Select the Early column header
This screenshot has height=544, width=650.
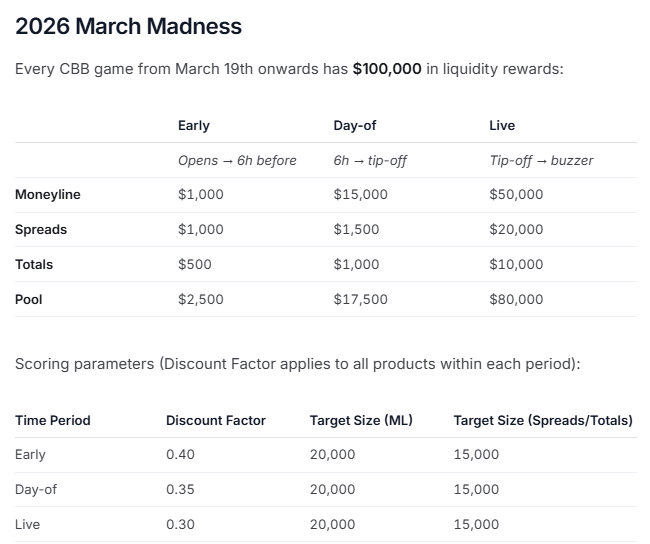[x=193, y=126]
